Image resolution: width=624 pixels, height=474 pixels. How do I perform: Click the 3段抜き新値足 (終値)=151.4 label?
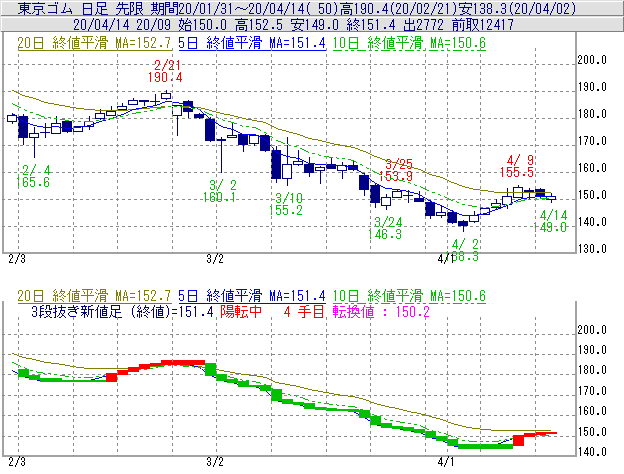pos(123,311)
